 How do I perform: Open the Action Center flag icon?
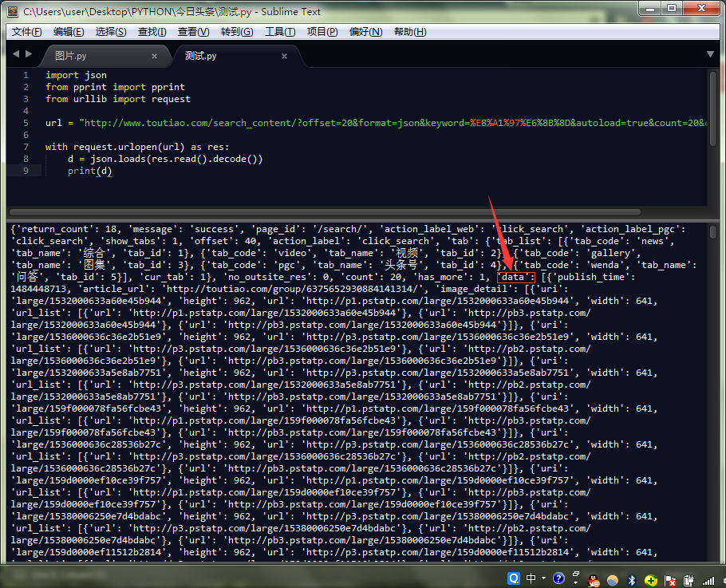669,580
